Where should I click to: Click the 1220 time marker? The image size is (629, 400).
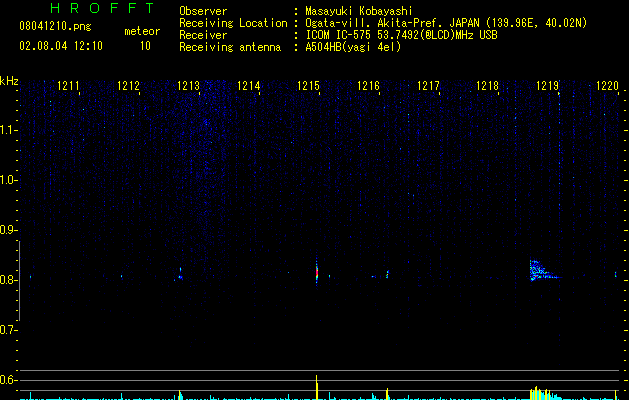point(607,86)
